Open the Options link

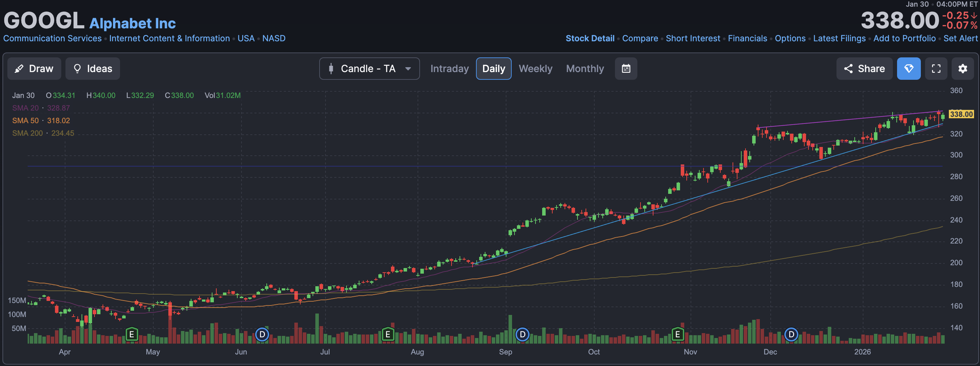(x=790, y=38)
